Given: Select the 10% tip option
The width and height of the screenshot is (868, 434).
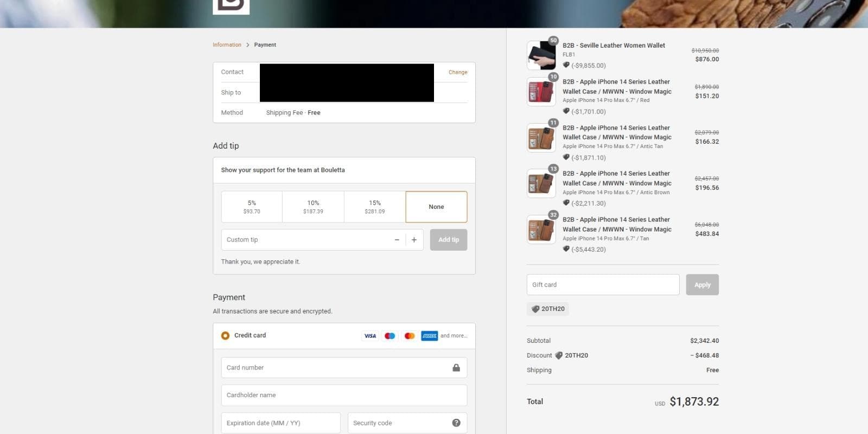Looking at the screenshot, I should click(313, 207).
